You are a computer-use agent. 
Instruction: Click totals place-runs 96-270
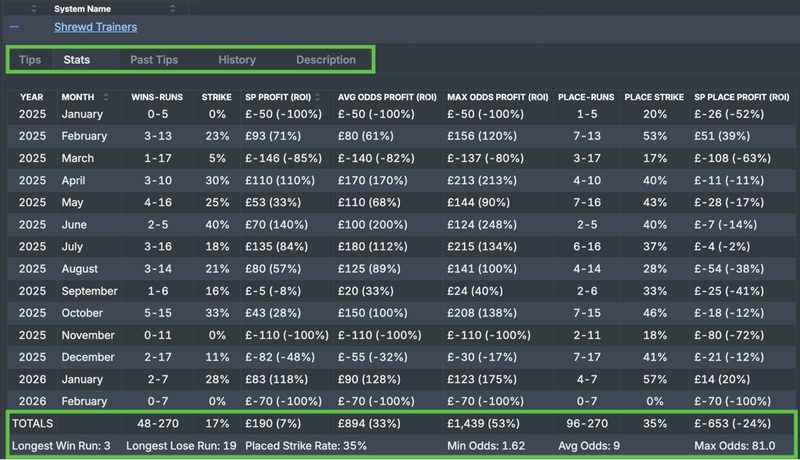[x=587, y=423]
